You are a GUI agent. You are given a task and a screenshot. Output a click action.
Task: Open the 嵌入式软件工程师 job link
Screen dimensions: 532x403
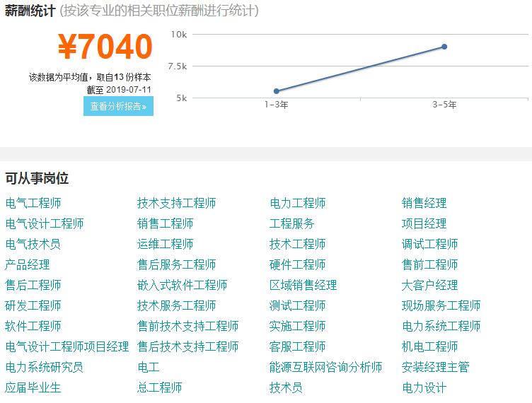(x=183, y=285)
